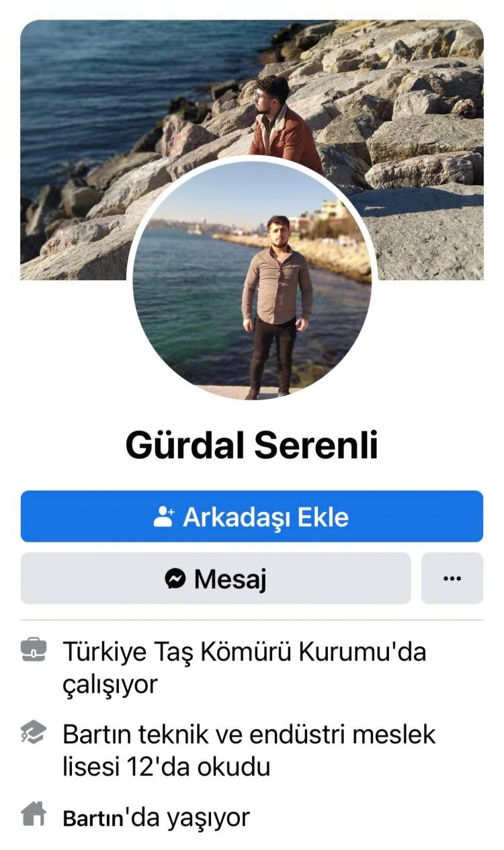
Task: Click the graduation cap education icon
Action: point(34,732)
